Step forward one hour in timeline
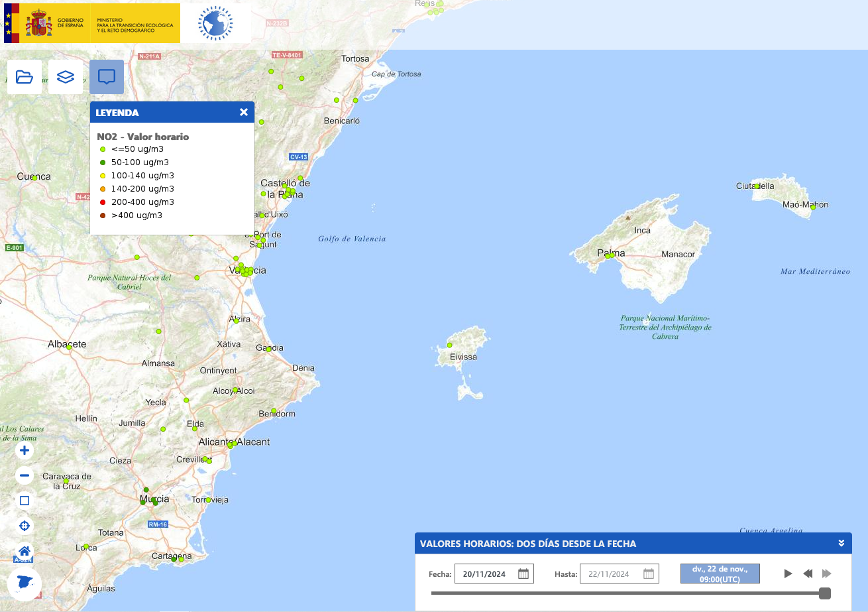868x612 pixels. pos(826,574)
